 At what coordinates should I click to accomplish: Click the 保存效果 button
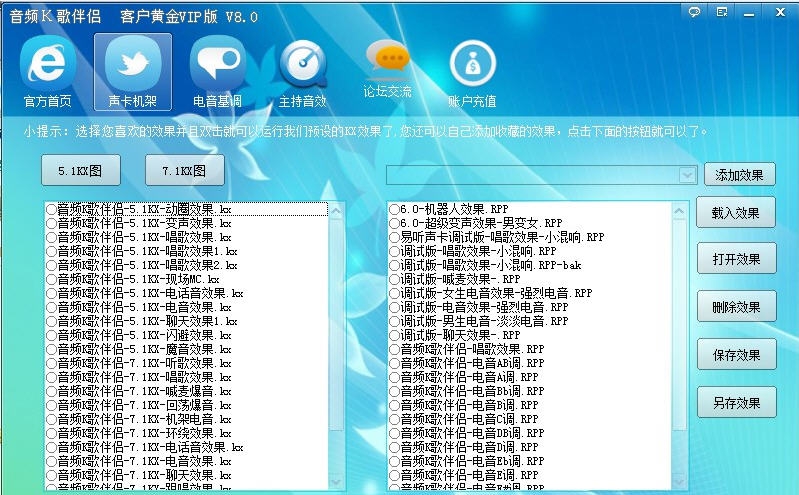(736, 355)
